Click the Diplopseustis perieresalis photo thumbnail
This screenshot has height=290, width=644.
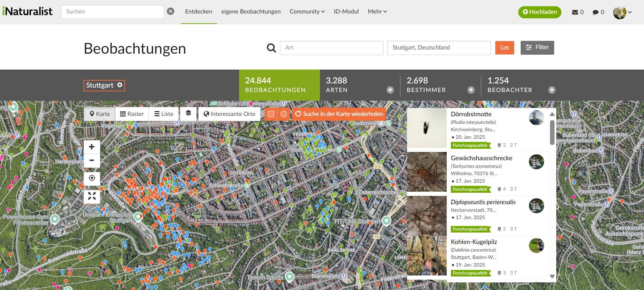click(427, 216)
